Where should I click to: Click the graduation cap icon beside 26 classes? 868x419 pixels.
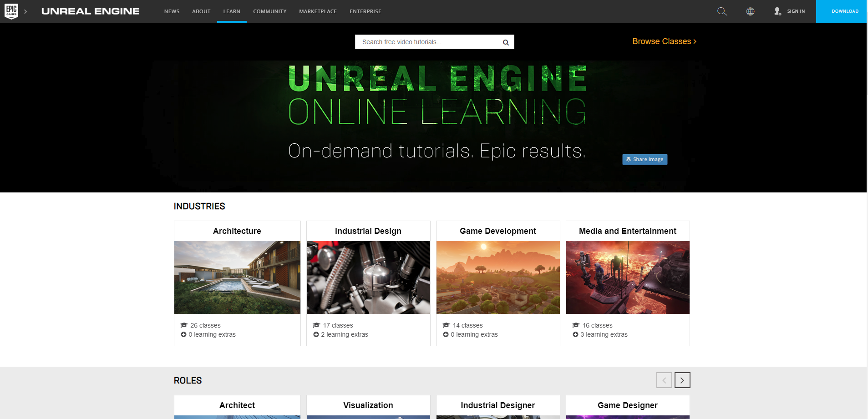[184, 325]
